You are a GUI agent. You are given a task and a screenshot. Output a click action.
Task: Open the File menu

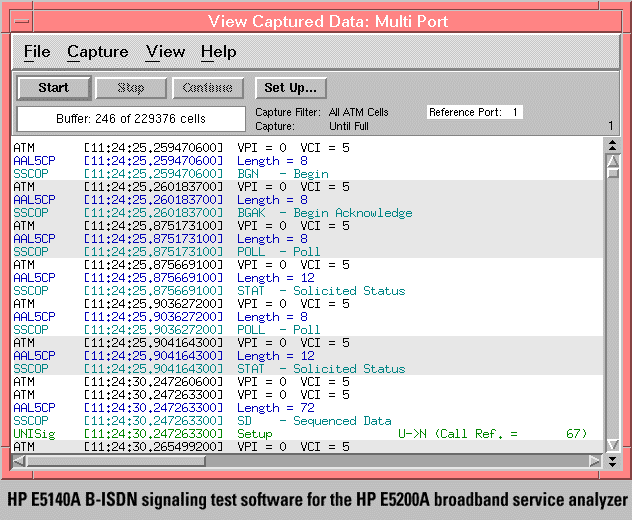36,52
